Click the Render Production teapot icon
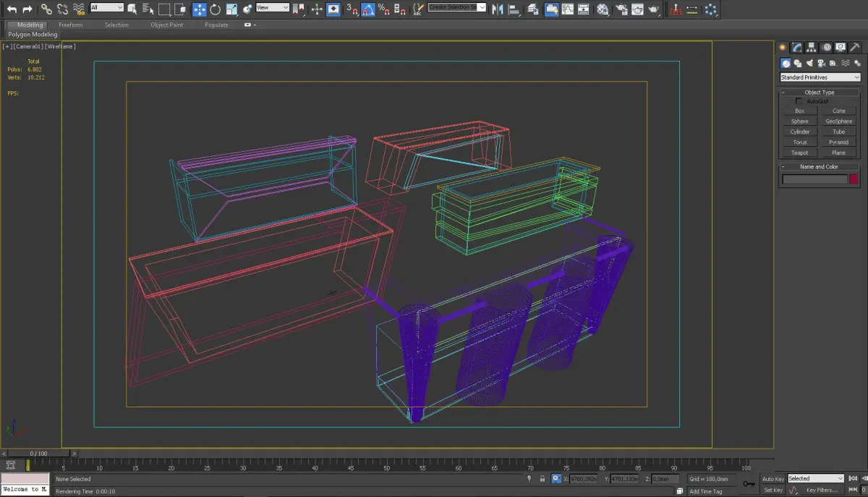868x497 pixels. coord(654,9)
